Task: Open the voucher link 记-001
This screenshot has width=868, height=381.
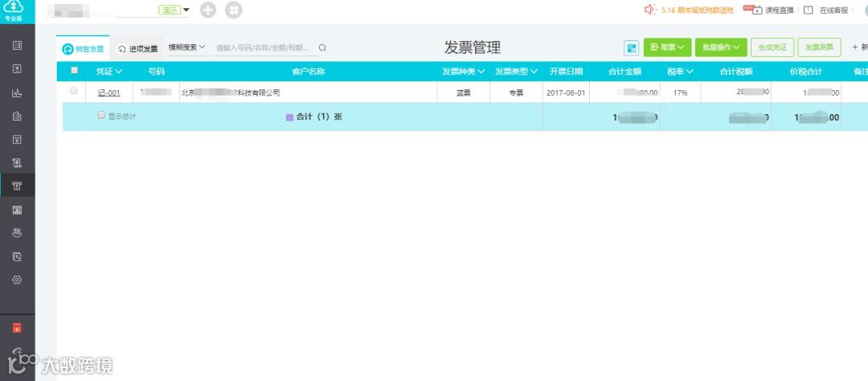Action: pos(109,93)
